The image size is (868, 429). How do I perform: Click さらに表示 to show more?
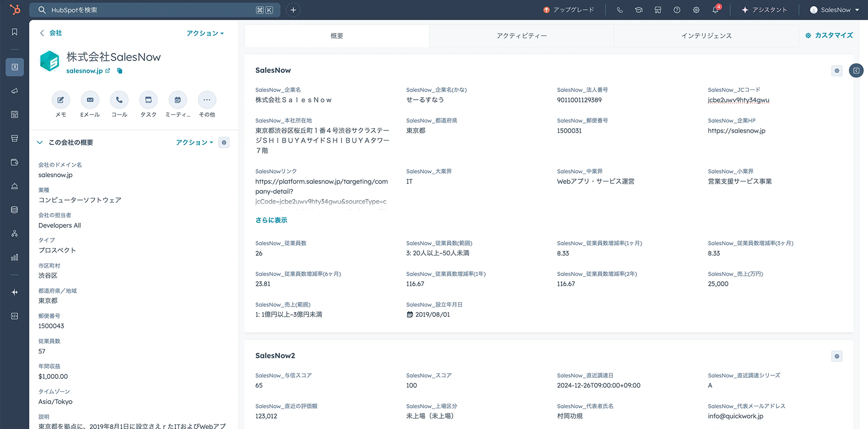271,220
